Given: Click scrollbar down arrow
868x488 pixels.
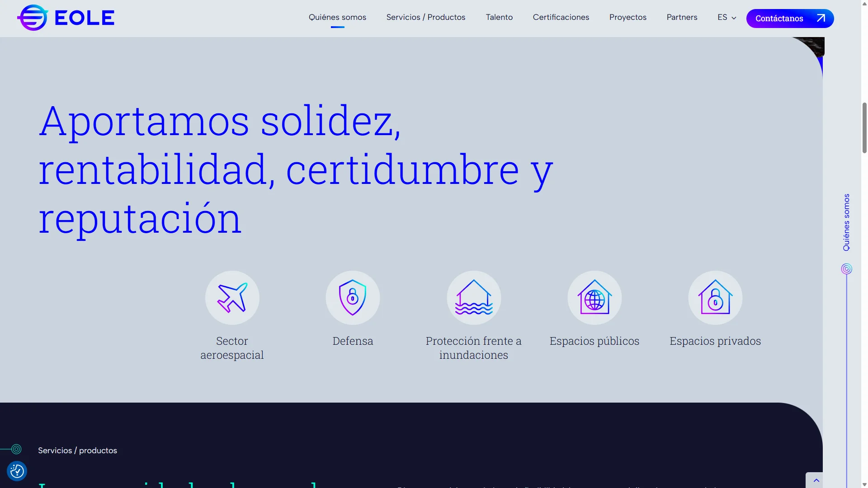Looking at the screenshot, I should click(x=864, y=484).
